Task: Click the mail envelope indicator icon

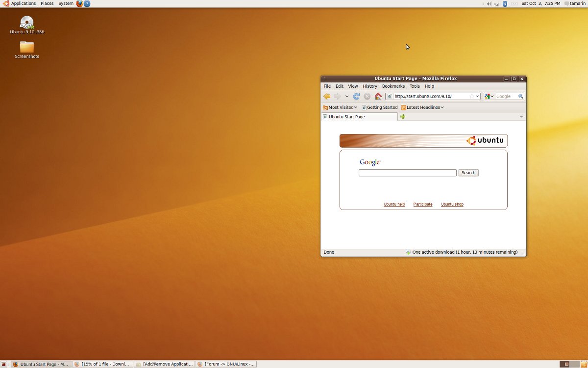Action: pos(514,3)
